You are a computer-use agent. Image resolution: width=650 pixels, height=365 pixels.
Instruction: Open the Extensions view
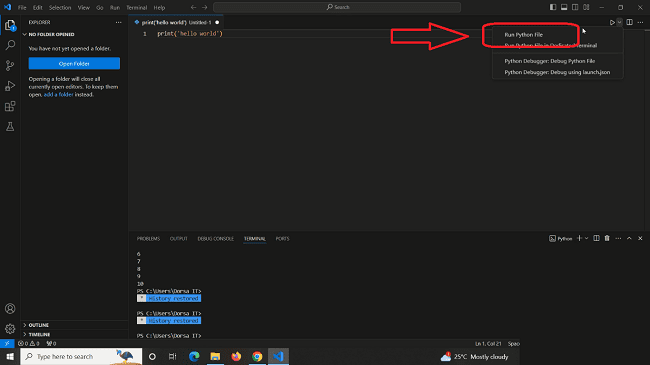pos(10,106)
